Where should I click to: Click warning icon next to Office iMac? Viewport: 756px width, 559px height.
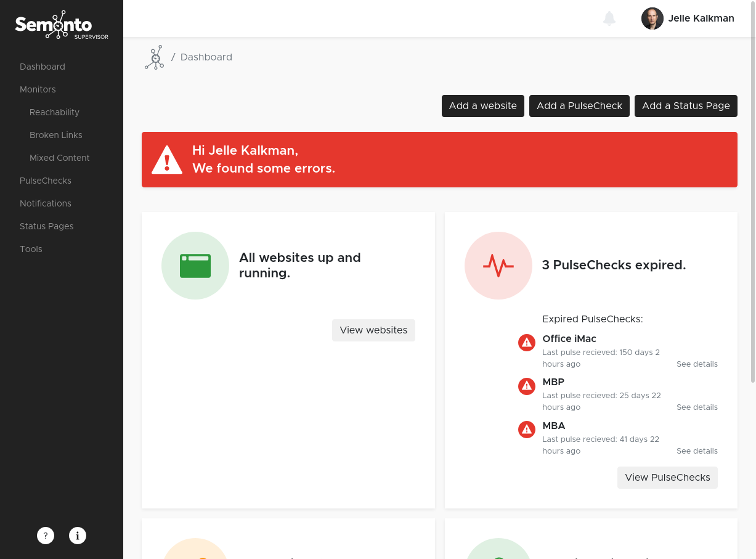[x=526, y=343]
